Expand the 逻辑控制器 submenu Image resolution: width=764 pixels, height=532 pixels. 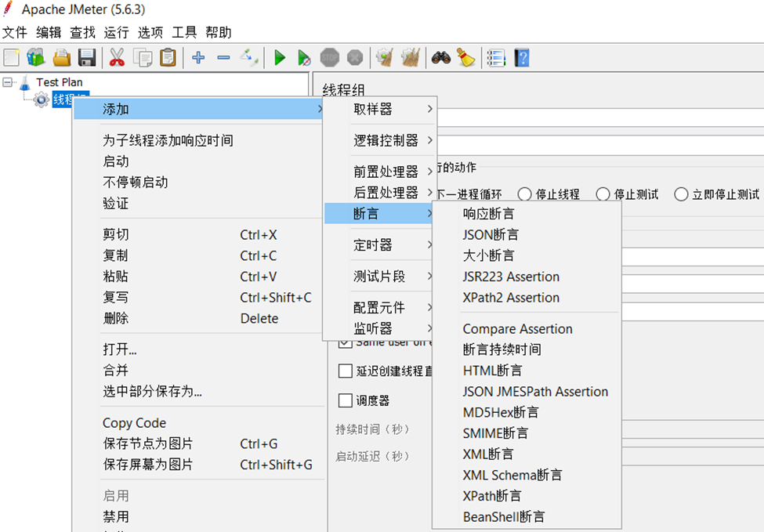tap(379, 140)
